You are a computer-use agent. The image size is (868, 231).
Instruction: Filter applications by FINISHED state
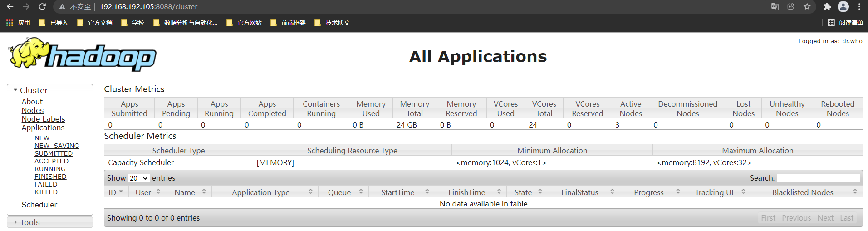[50, 177]
